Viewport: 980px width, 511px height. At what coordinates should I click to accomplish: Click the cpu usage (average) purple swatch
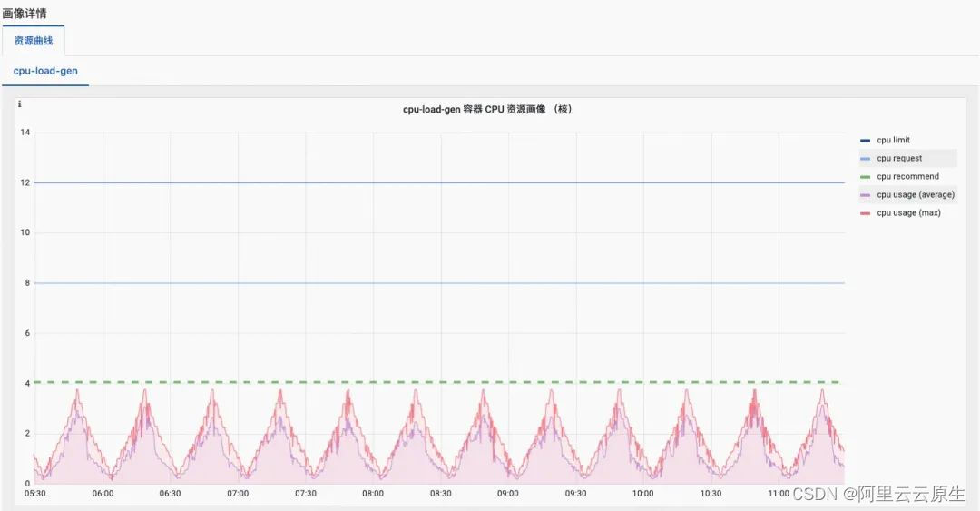point(865,195)
